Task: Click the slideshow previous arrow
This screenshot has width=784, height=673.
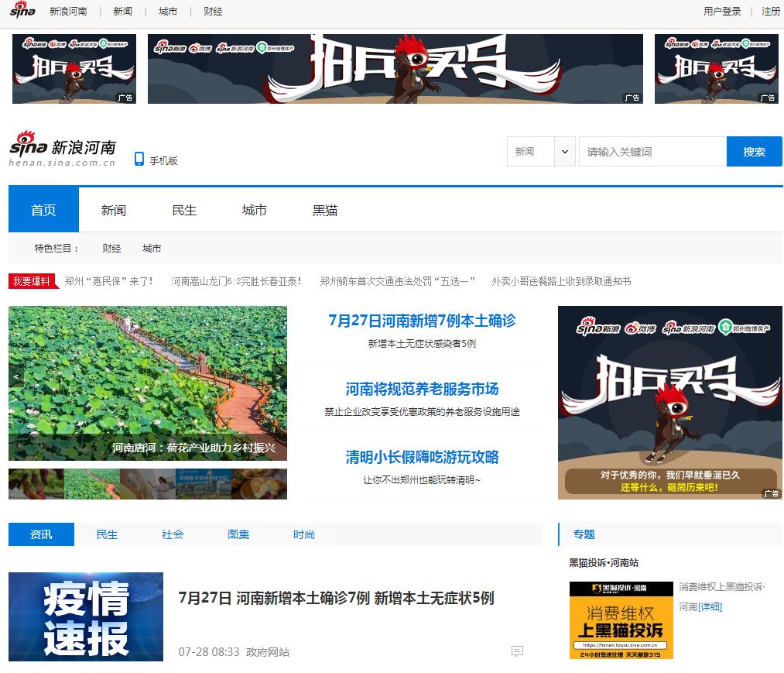Action: pyautogui.click(x=16, y=376)
